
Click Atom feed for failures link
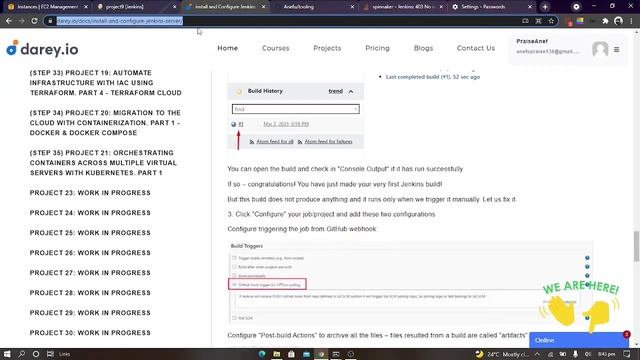point(328,142)
